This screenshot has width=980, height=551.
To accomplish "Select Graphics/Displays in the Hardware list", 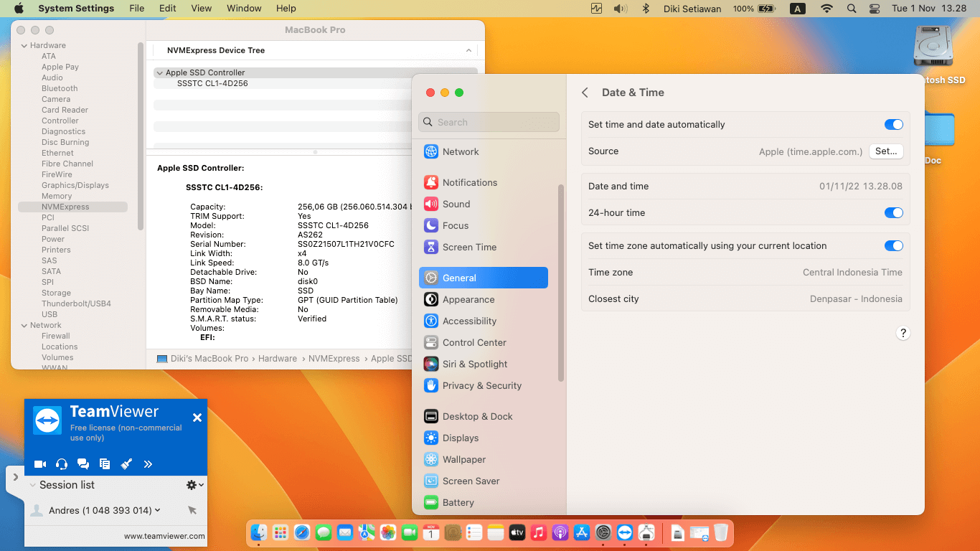I will (x=75, y=185).
